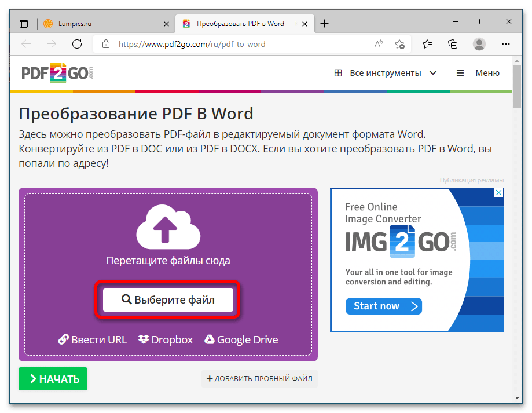Image resolution: width=532 pixels, height=413 pixels.
Task: Click the PDF2GO logo
Action: pyautogui.click(x=57, y=72)
